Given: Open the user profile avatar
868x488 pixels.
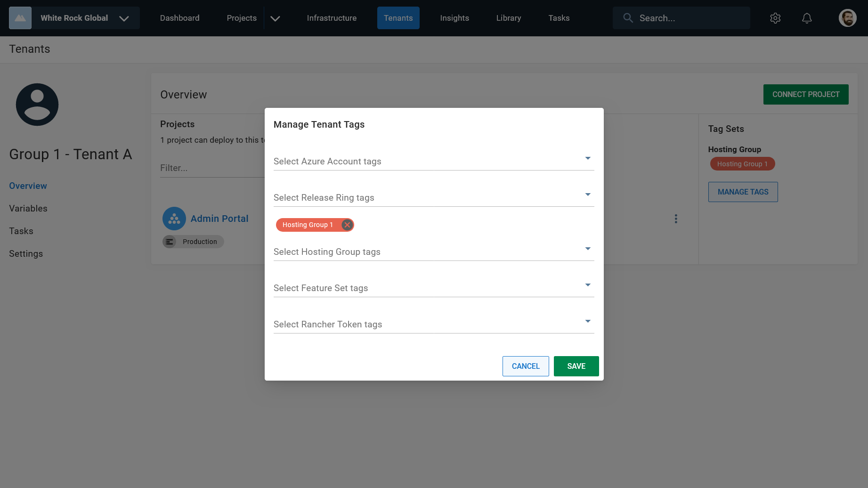Looking at the screenshot, I should tap(847, 18).
